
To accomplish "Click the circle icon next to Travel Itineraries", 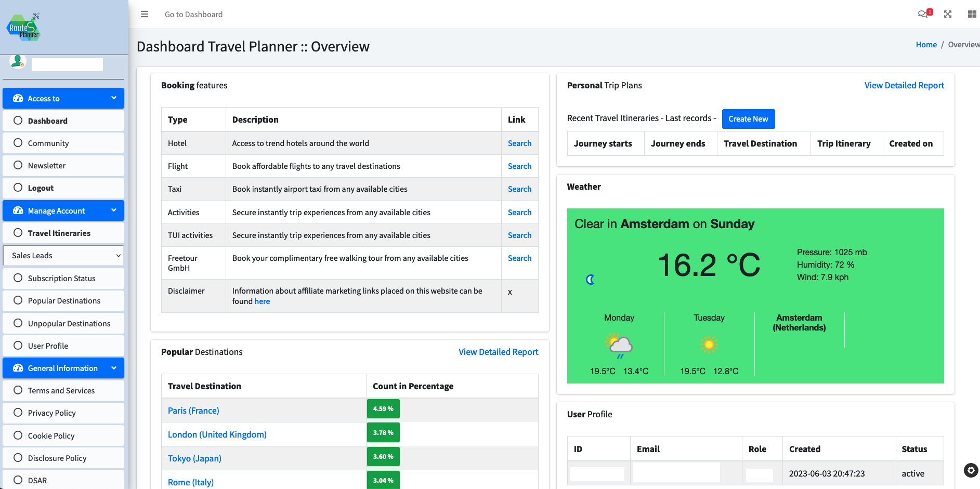I will (18, 233).
